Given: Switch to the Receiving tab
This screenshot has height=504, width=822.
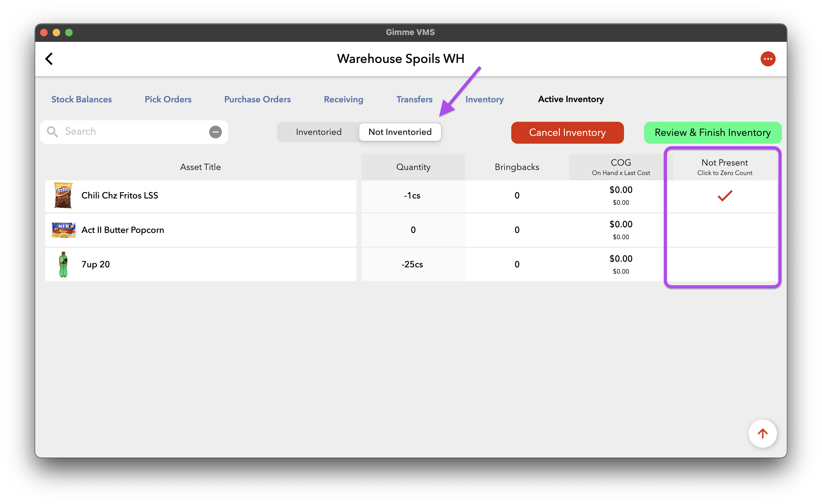Looking at the screenshot, I should tap(343, 99).
